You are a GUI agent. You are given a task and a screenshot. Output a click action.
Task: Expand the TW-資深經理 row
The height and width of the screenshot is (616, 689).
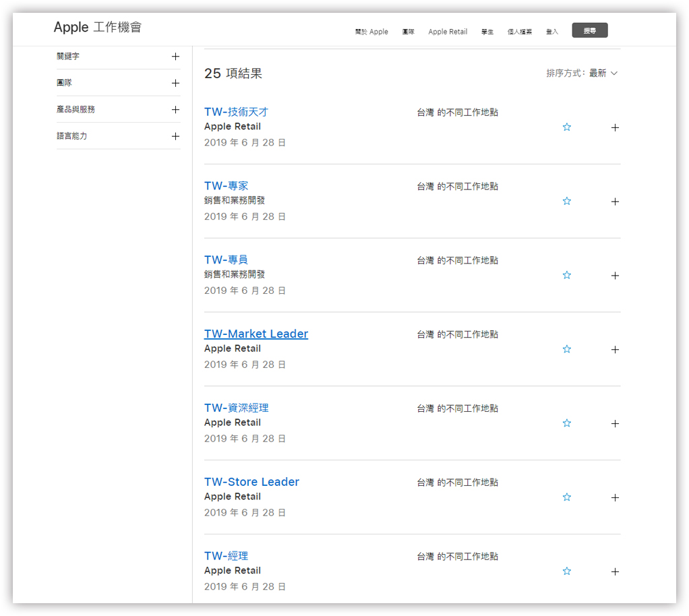615,423
